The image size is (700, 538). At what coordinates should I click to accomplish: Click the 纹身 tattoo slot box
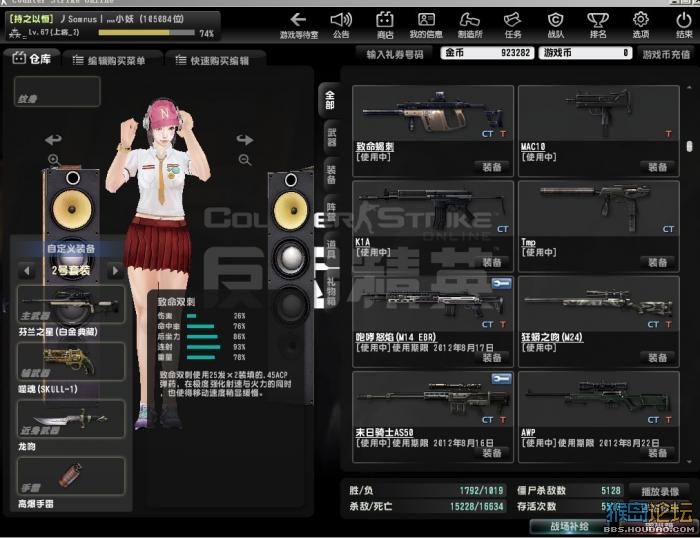[x=57, y=92]
